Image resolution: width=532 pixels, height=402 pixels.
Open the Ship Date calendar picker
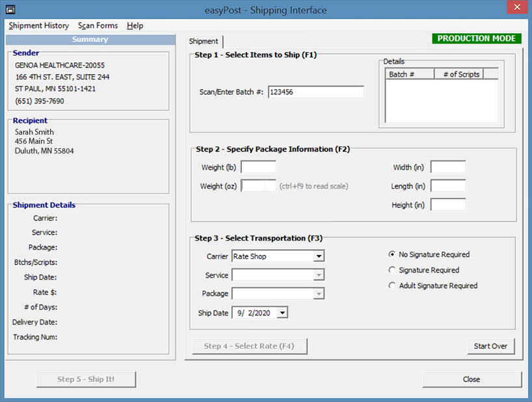coord(282,313)
